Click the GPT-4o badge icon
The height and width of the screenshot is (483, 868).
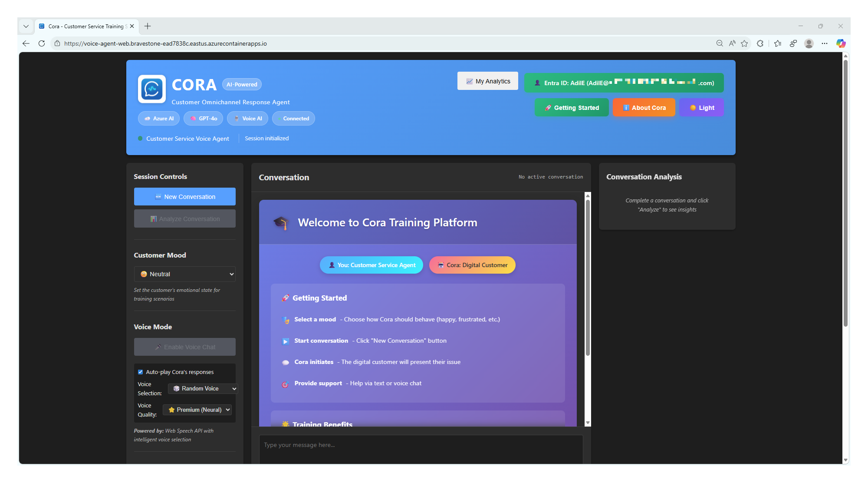193,118
